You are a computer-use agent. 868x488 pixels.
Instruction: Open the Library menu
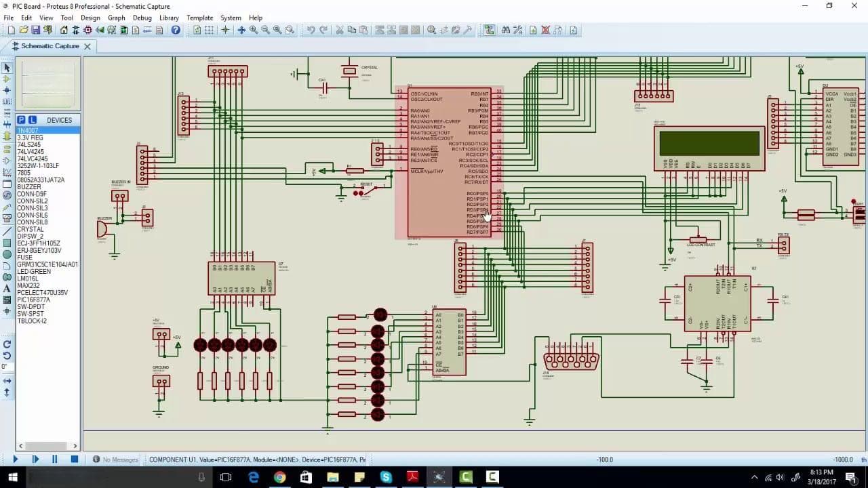coord(169,18)
